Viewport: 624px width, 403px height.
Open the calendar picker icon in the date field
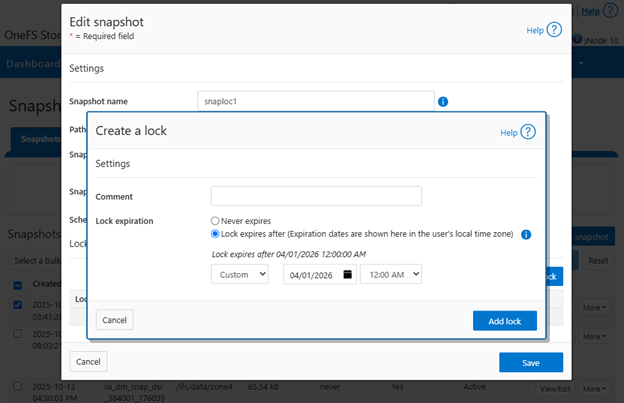(x=347, y=274)
